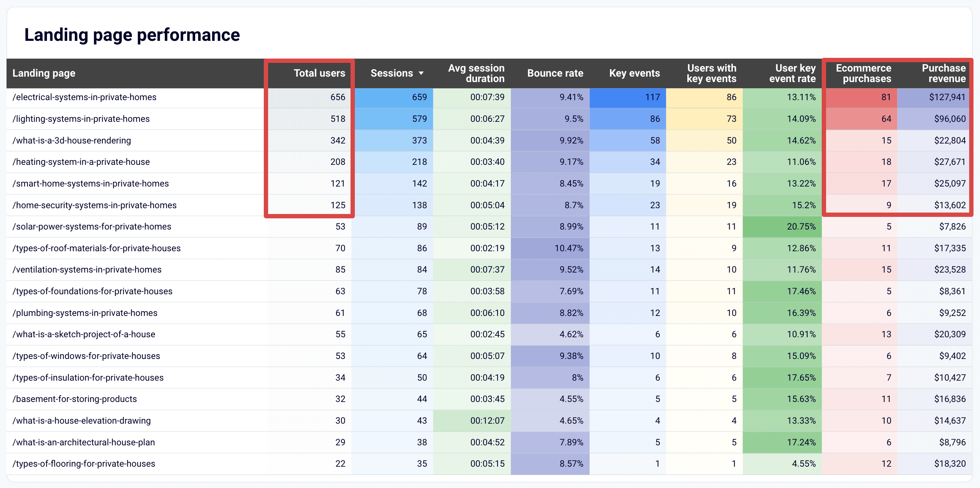Click Ecommerce purchases value 81
The width and height of the screenshot is (980, 488).
click(886, 97)
